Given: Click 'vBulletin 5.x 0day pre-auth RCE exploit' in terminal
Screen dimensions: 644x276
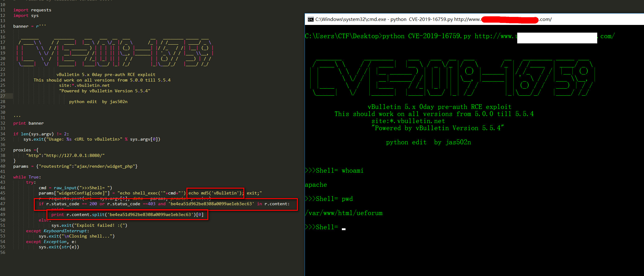Looking at the screenshot, I should (x=439, y=107).
